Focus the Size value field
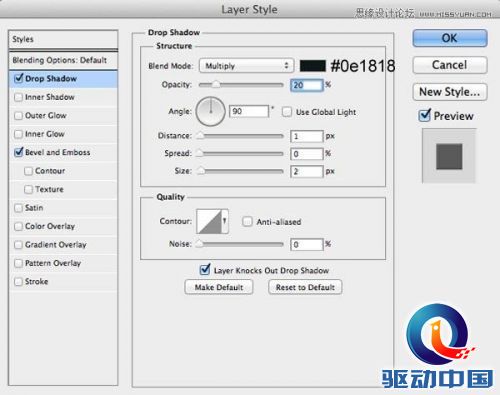 click(307, 171)
